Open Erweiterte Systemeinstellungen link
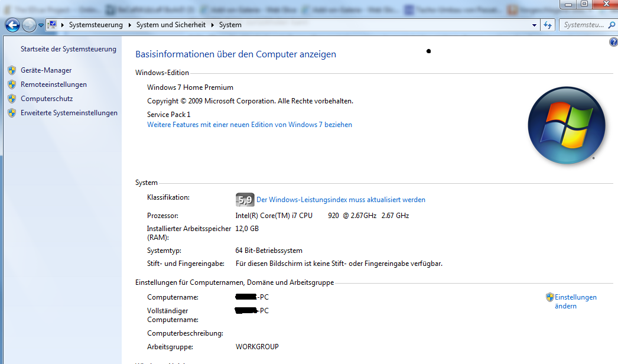The width and height of the screenshot is (618, 364). (x=69, y=113)
